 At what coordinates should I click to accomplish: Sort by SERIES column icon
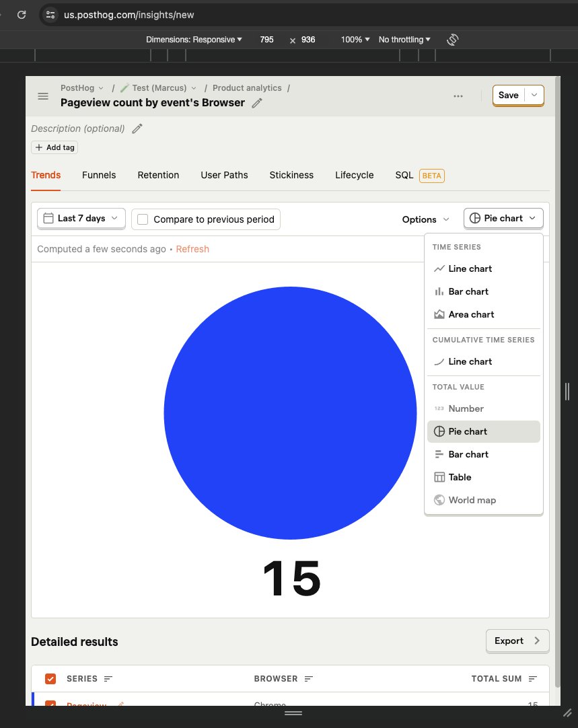[x=108, y=679]
